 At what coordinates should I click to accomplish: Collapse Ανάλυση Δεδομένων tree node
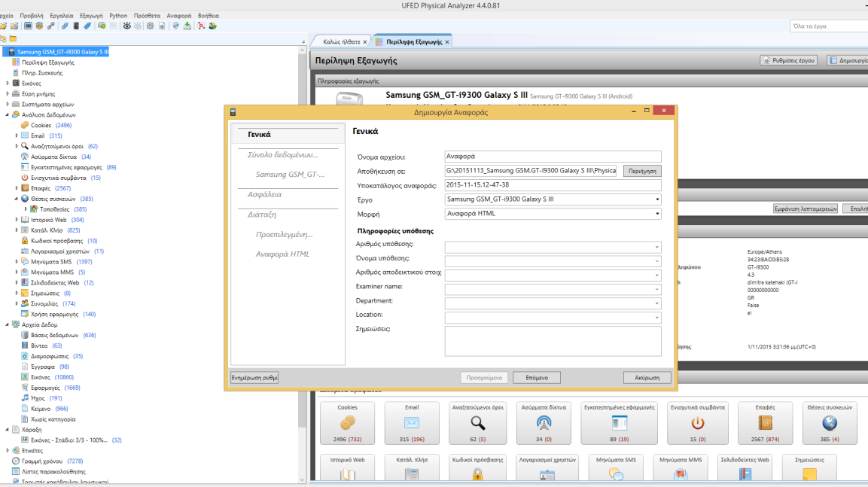8,115
